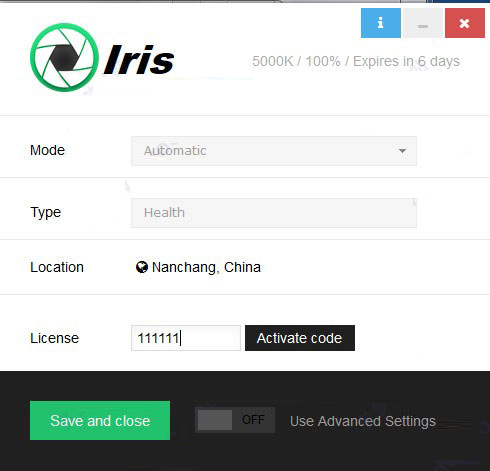Click the Mode label
Viewport: 490px width, 471px height.
(x=47, y=150)
